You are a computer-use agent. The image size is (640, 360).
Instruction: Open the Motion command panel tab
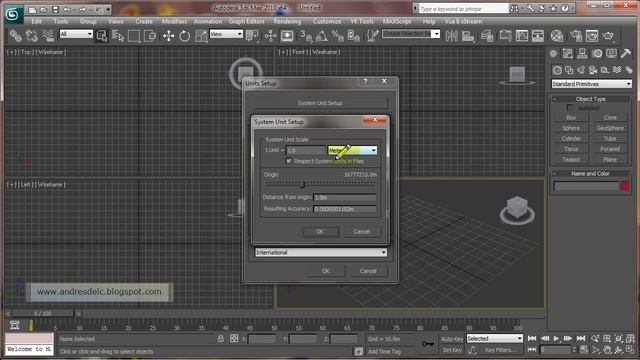click(x=597, y=53)
